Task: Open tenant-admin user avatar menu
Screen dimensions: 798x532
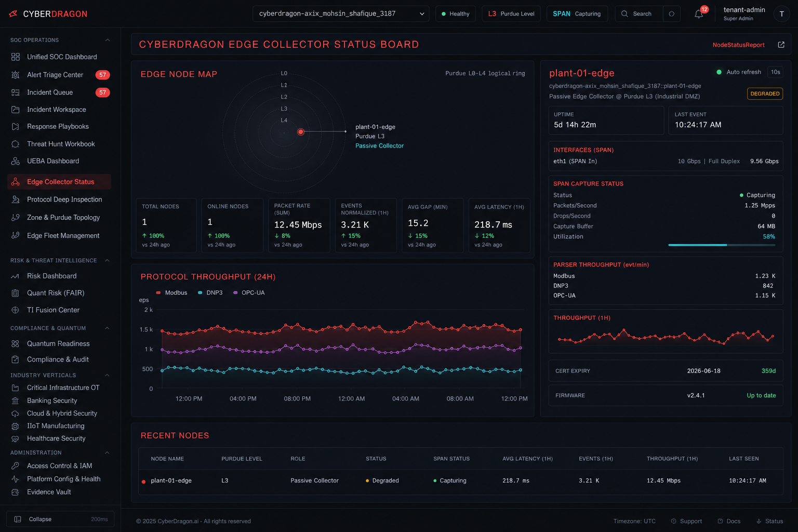Action: pyautogui.click(x=781, y=14)
